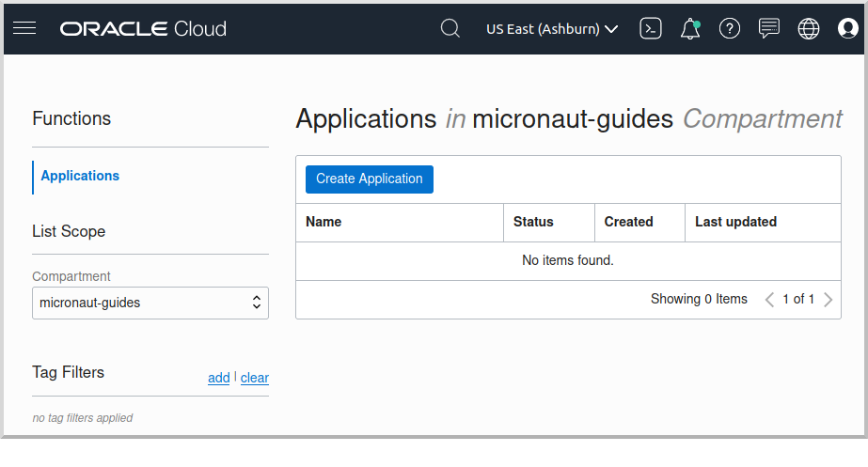Launch Cloud Shell terminal icon

click(651, 28)
